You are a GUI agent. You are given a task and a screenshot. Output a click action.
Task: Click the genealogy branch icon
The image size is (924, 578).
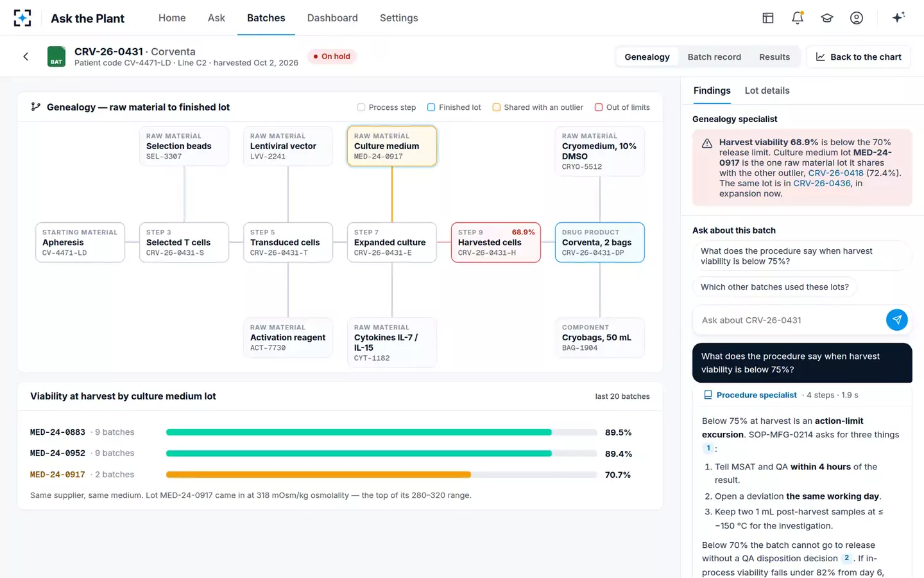tap(36, 107)
